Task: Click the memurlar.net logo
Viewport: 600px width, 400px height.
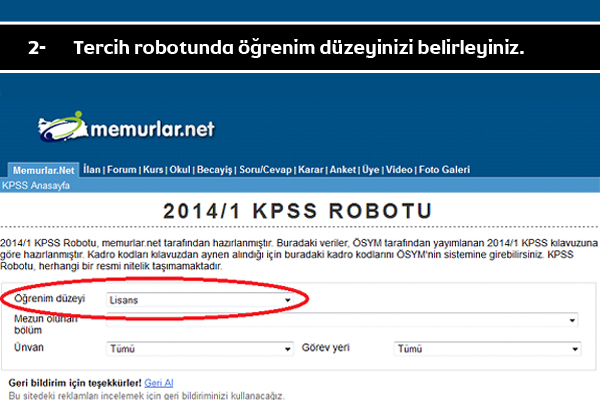Action: click(126, 127)
